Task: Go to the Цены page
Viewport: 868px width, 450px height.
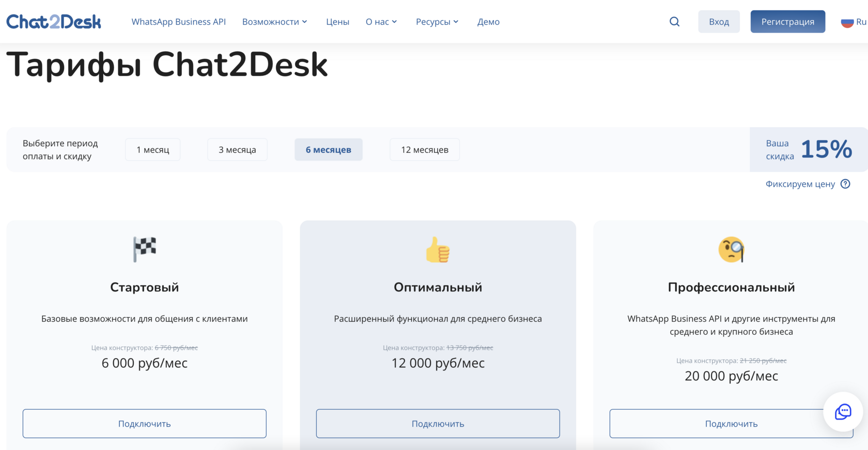Action: pos(338,22)
